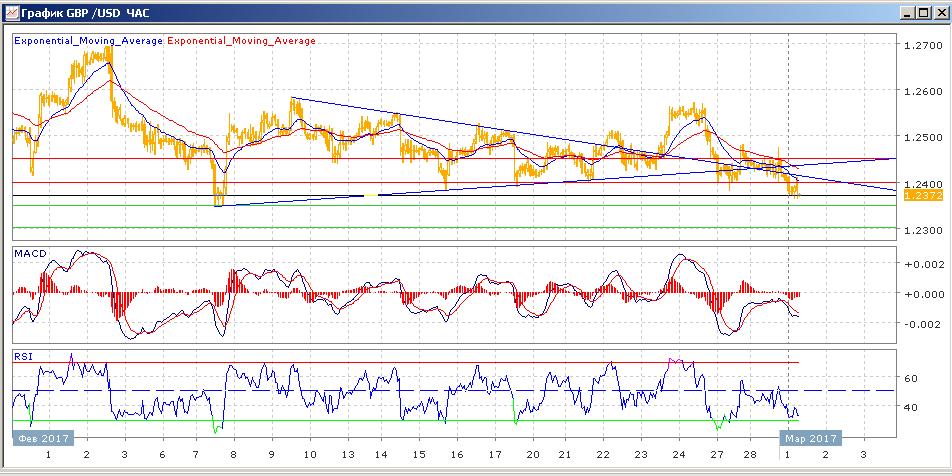Click the 40 level on RSI scale
The height and width of the screenshot is (476, 952).
[911, 408]
